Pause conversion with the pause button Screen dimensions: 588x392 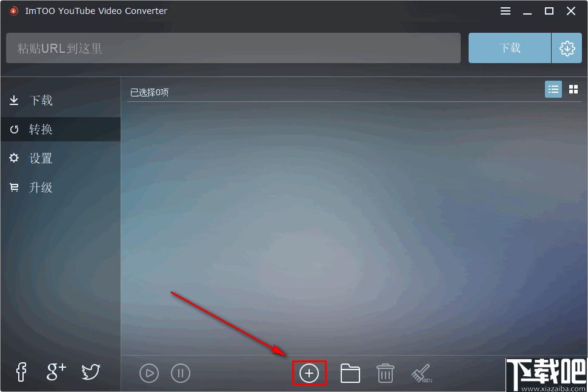point(181,373)
